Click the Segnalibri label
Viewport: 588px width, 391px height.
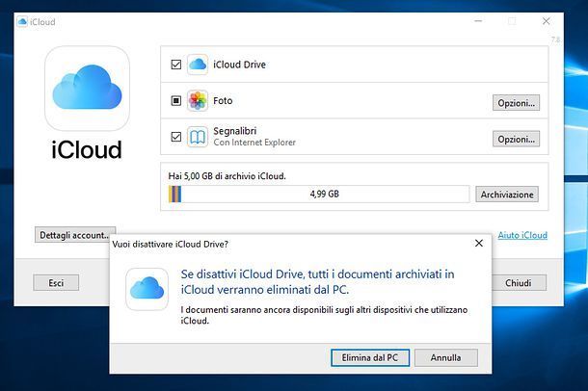pyautogui.click(x=235, y=131)
